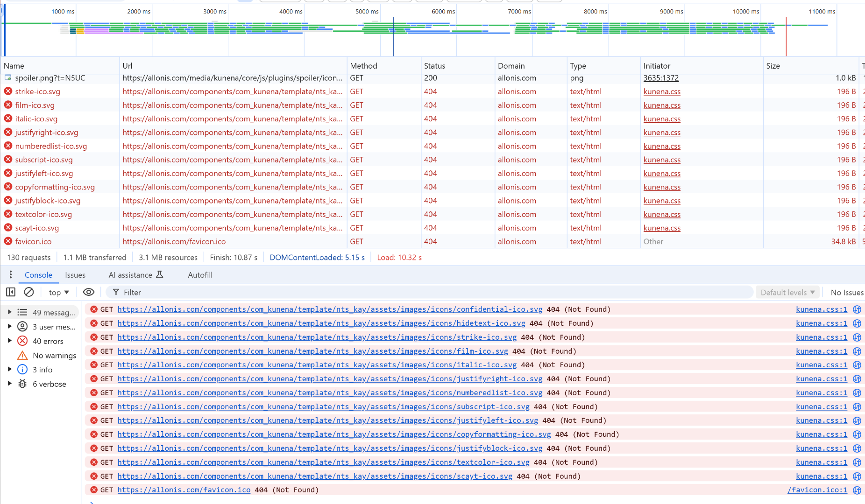The height and width of the screenshot is (504, 865).
Task: Open kunena.css:1 source for confidential-ico.svg error
Action: pyautogui.click(x=822, y=309)
